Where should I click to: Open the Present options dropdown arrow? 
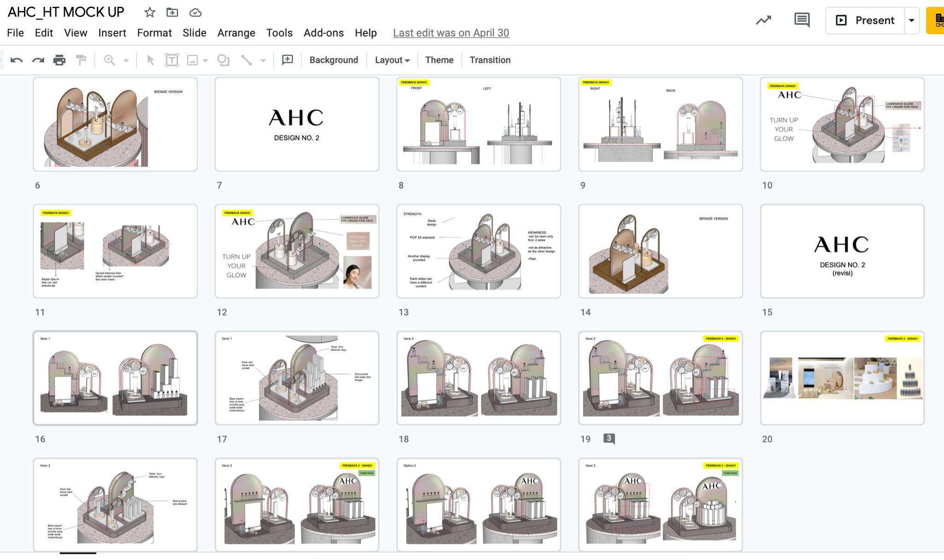pos(912,20)
